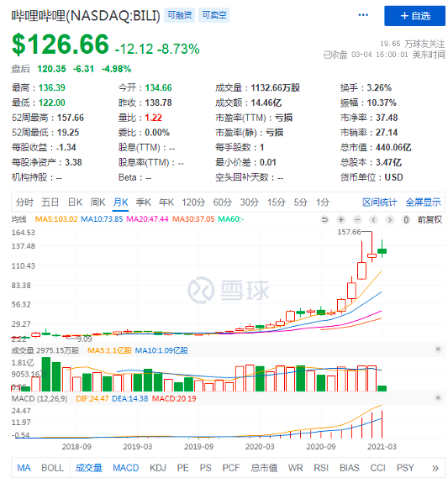Select the 120分 interval tab
Screen dimensions: 448x478
pos(193,202)
